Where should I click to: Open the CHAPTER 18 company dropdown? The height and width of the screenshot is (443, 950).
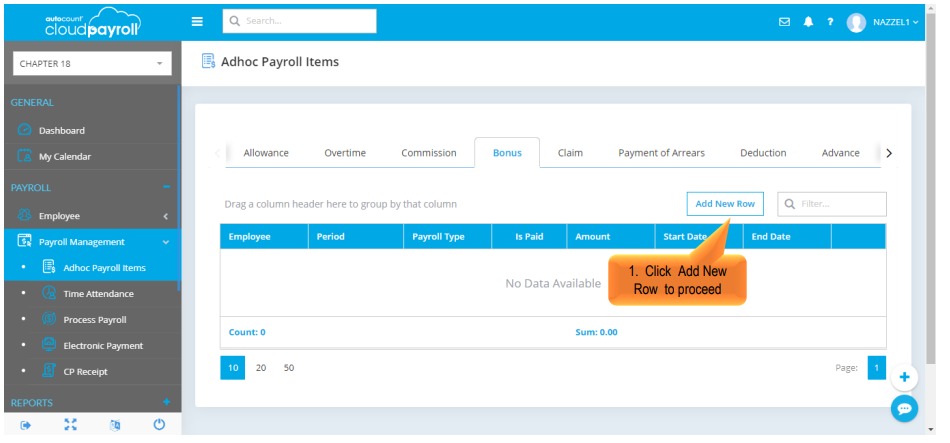(x=91, y=64)
